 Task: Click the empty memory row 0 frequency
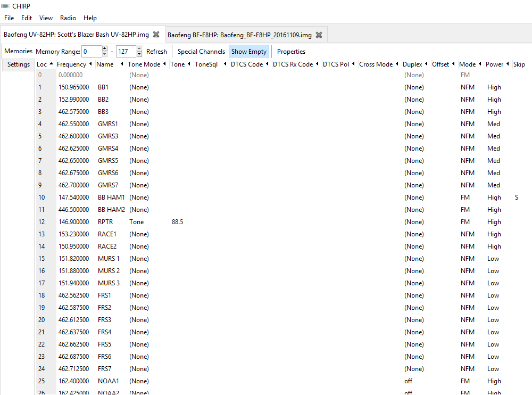[70, 75]
